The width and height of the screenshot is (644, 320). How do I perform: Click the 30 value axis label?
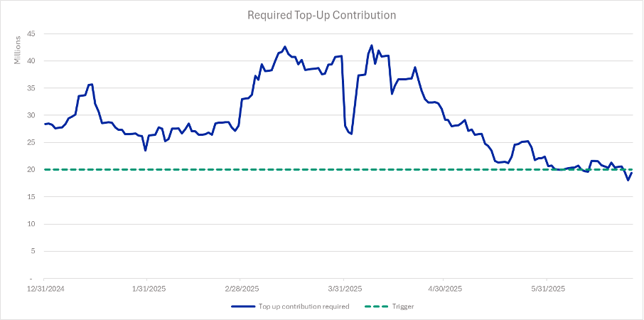point(31,115)
